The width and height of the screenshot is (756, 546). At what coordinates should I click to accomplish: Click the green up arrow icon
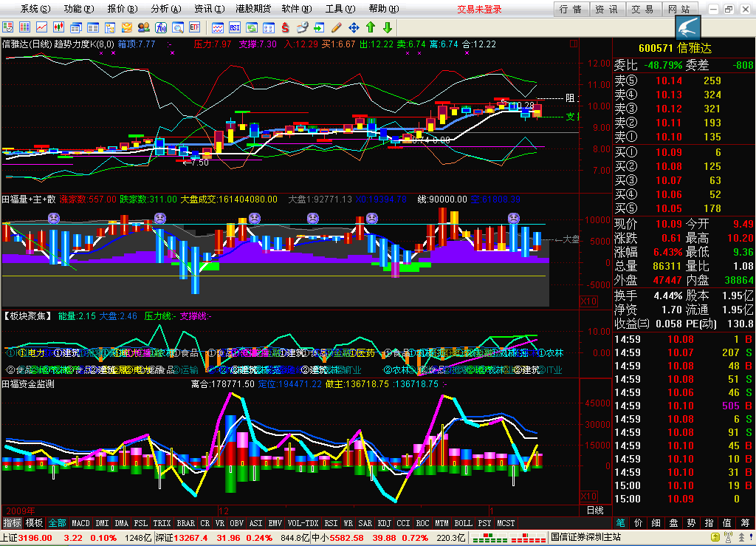tap(371, 27)
